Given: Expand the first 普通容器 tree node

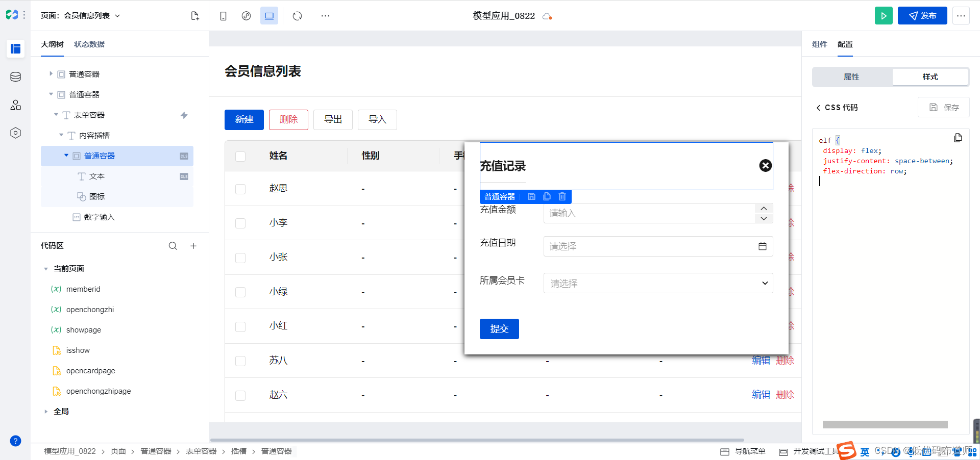Looking at the screenshot, I should coord(51,74).
